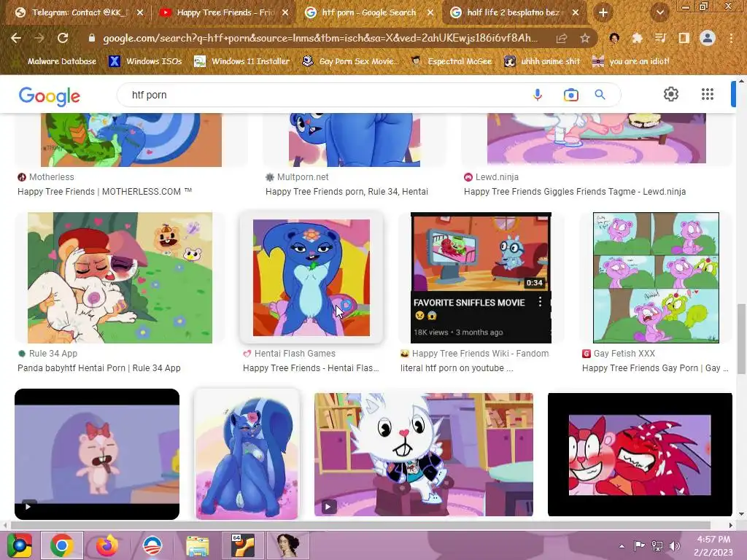Open network status tray icon
The height and width of the screenshot is (560, 747).
(657, 545)
